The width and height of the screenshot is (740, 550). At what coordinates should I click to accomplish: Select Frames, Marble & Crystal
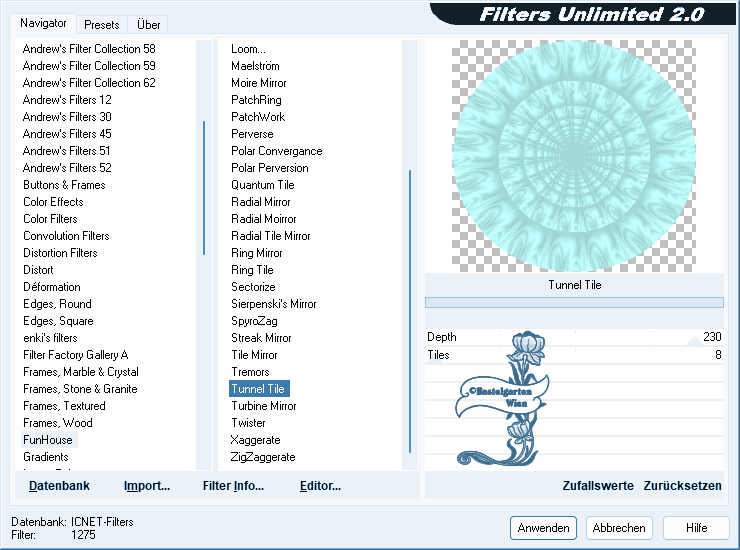pyautogui.click(x=81, y=372)
